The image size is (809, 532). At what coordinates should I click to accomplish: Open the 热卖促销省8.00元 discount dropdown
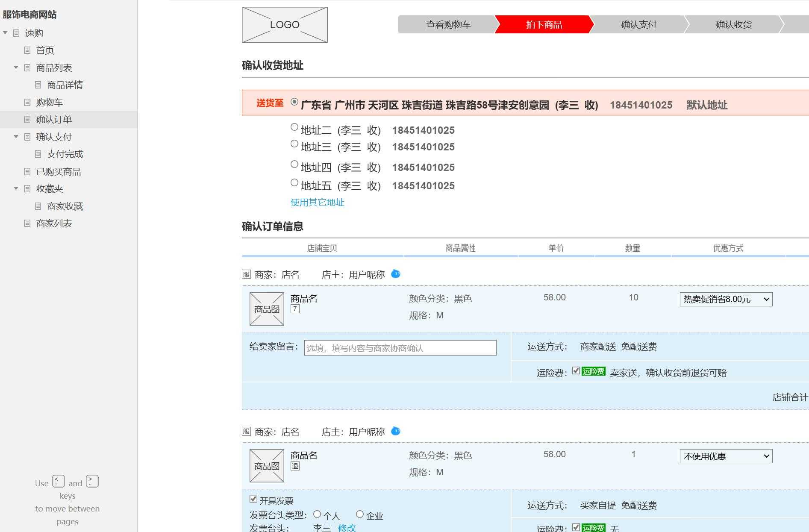(x=726, y=299)
